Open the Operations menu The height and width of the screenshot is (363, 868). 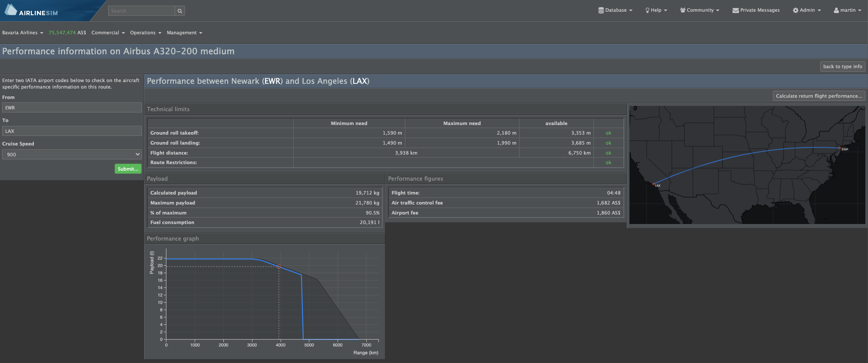click(x=146, y=33)
